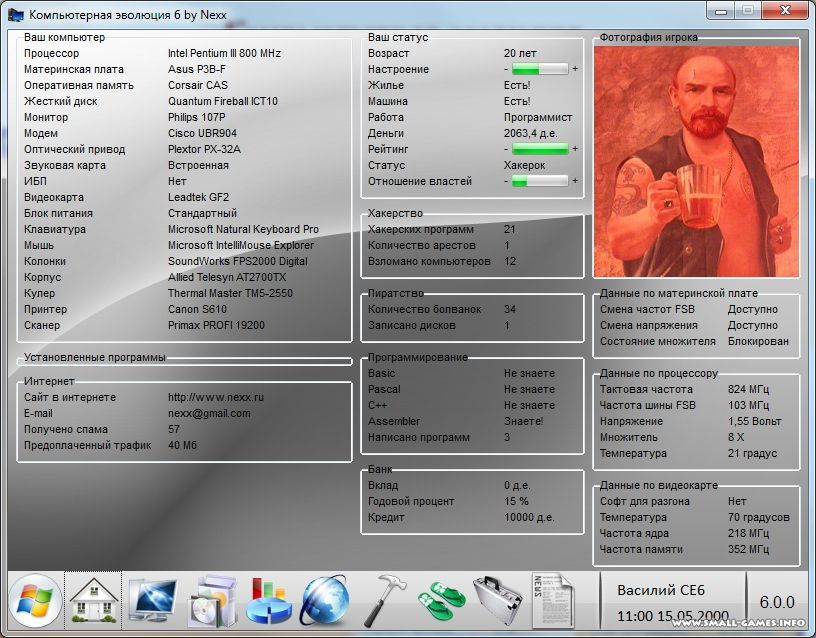Screen dimensions: 816x638
Task: Open the newspaper news icon
Action: pyautogui.click(x=552, y=601)
